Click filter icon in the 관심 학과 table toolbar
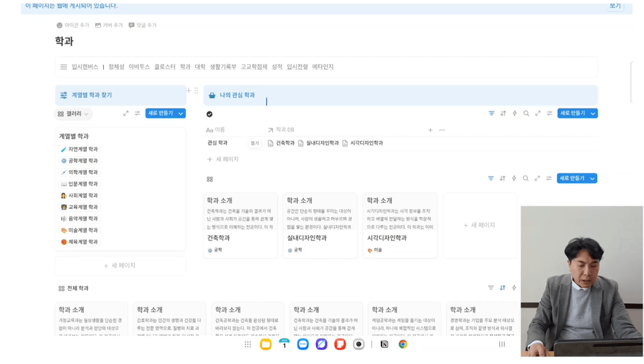Screen dimensions: 644x364 click(491, 113)
